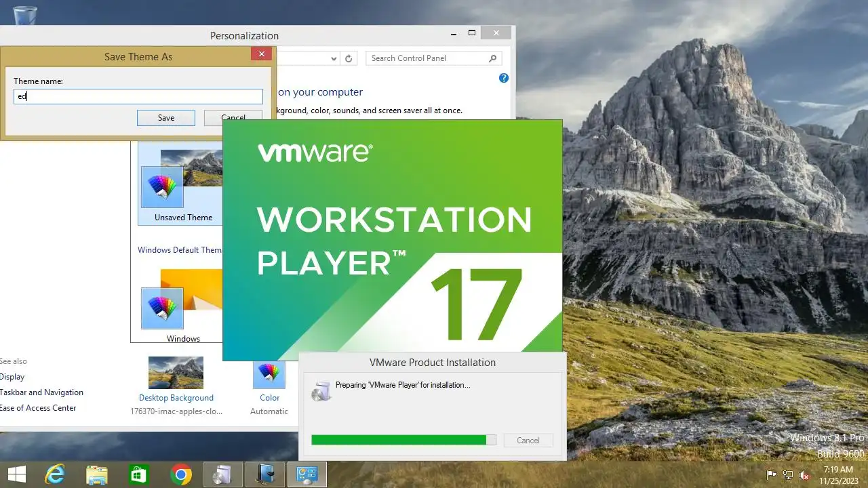Open the Desktop Background thumbnail icon
The height and width of the screenshot is (488, 868).
(176, 373)
